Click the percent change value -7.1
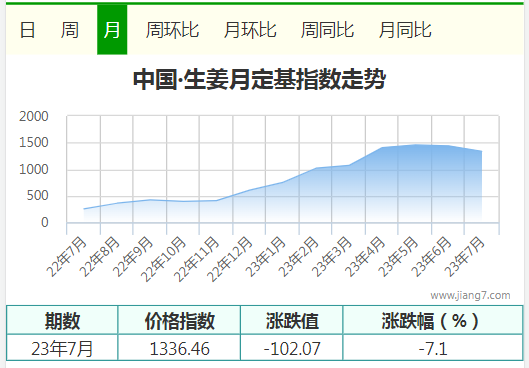Viewport: 529px width, 368px height. [433, 348]
